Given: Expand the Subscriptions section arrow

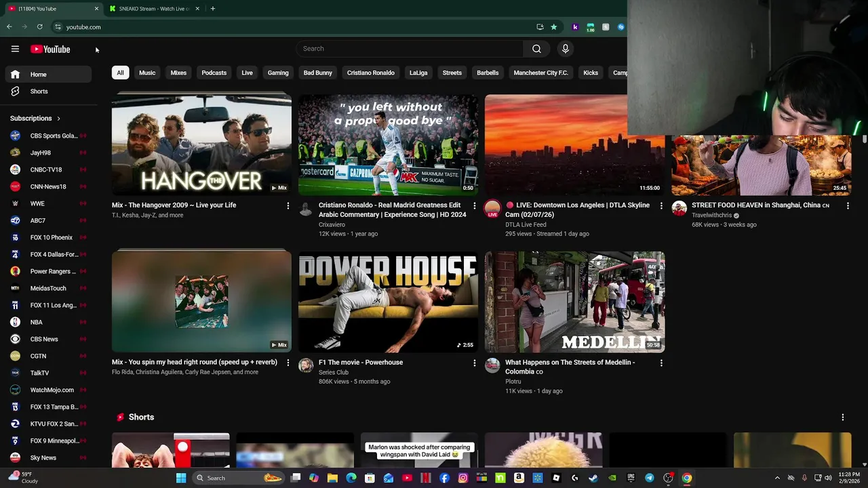Looking at the screenshot, I should (x=58, y=119).
